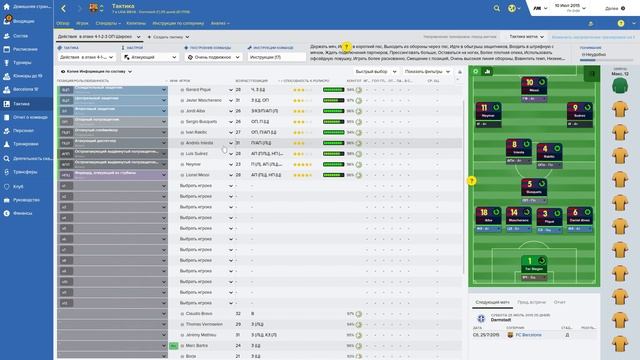
Task: Open the Squad information view dropdown
Action: pyautogui.click(x=96, y=71)
